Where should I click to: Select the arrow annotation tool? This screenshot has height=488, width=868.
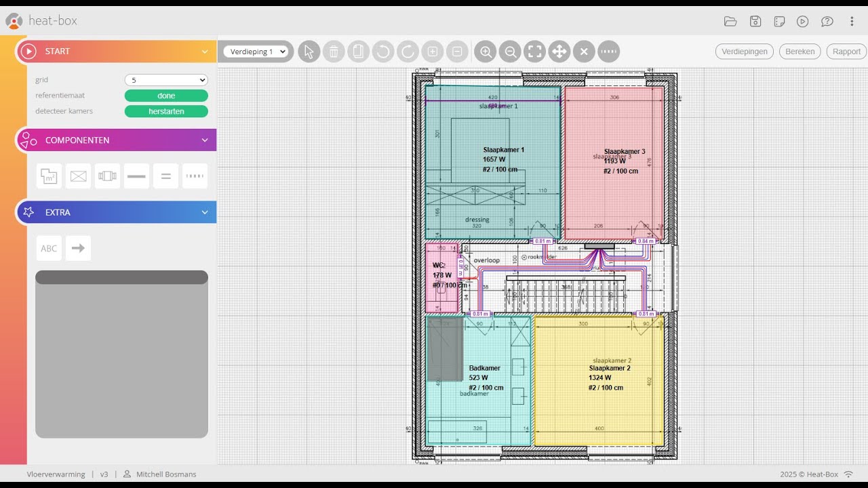pos(78,248)
